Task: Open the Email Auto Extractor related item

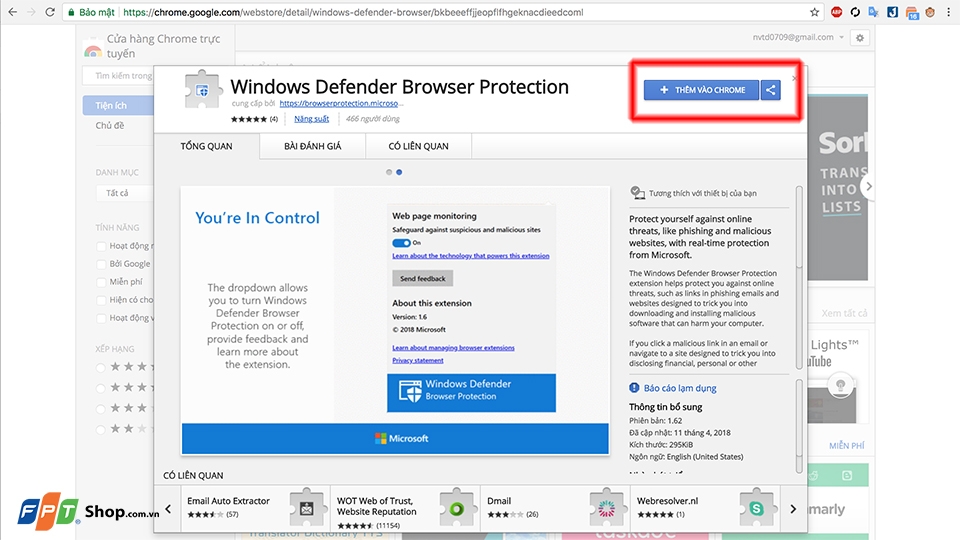Action: pos(255,508)
